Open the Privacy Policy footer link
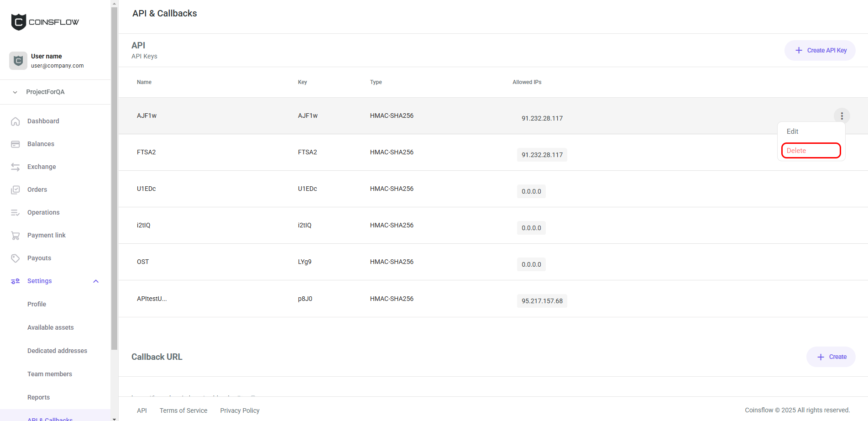Viewport: 868px width, 421px height. 240,410
